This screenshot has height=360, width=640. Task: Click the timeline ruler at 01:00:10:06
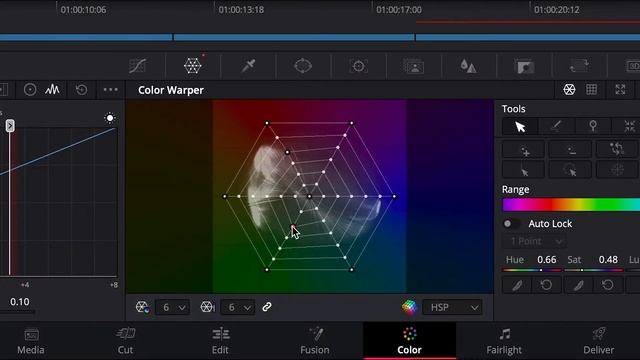(83, 10)
